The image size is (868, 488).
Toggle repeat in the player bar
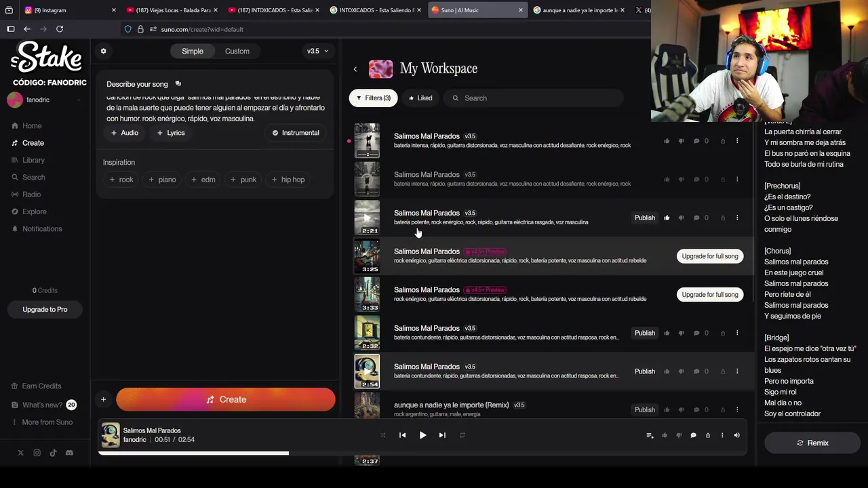(462, 435)
